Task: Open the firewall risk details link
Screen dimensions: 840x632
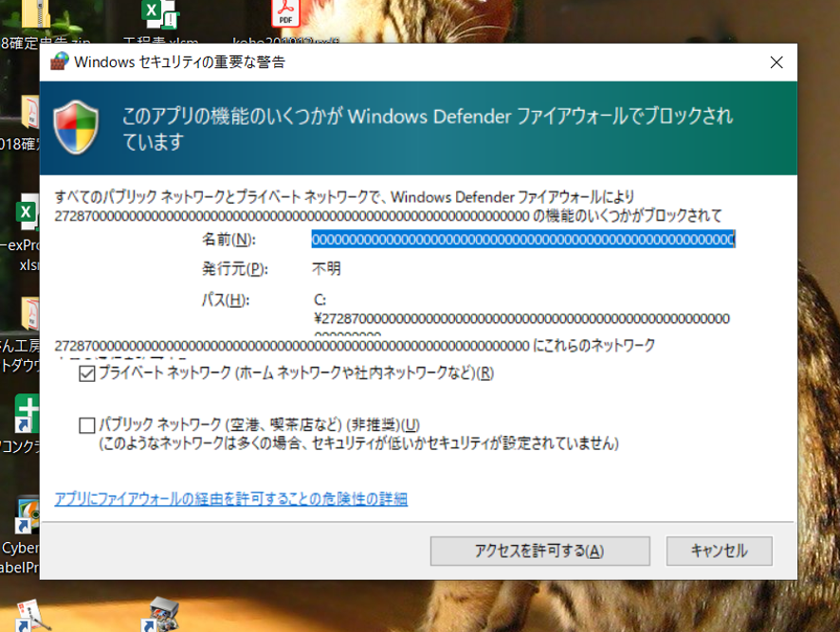Action: click(231, 498)
